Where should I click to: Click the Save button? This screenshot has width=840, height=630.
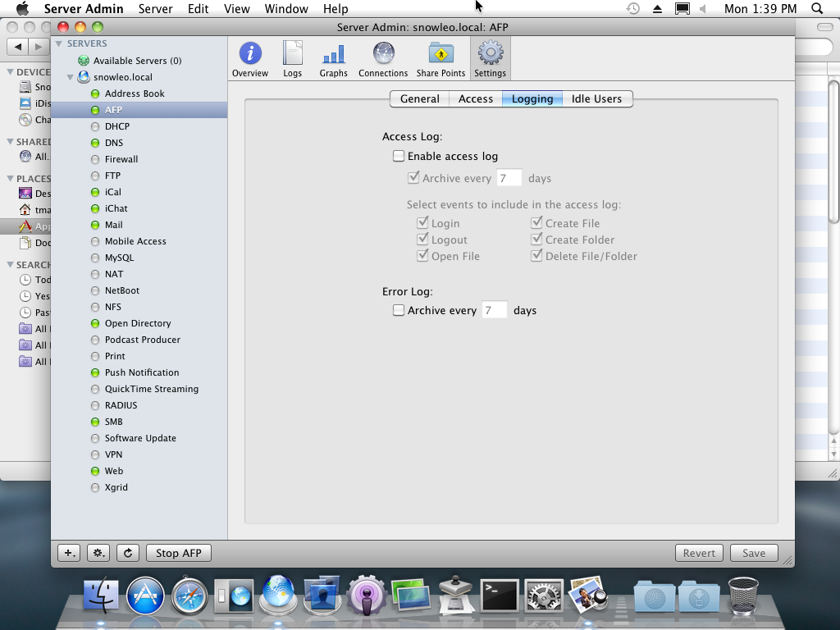pos(753,553)
